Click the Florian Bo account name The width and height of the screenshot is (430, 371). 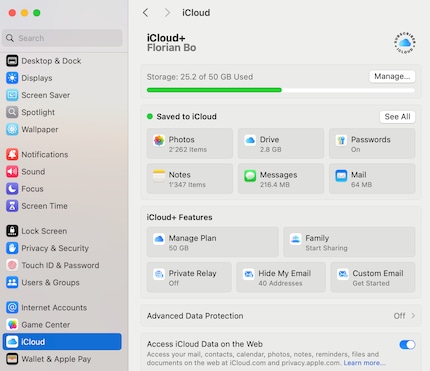[x=172, y=48]
